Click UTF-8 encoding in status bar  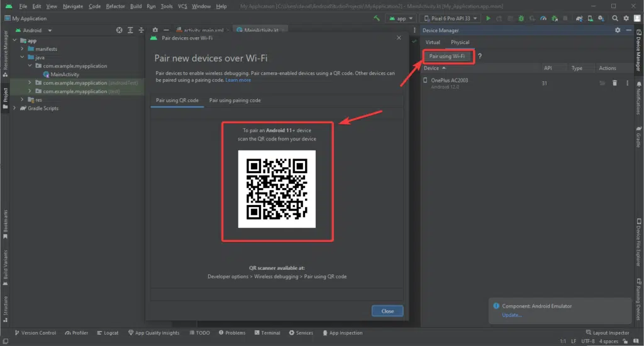[588, 341]
